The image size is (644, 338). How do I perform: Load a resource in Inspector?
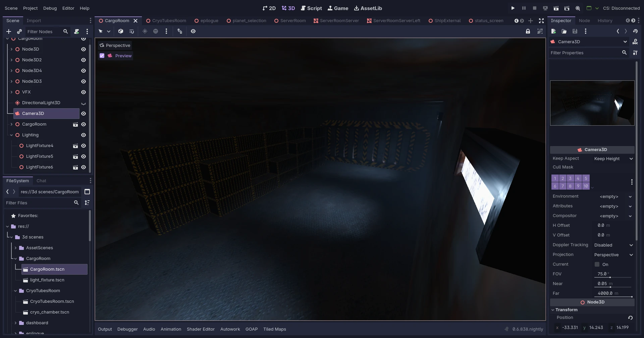pyautogui.click(x=564, y=31)
